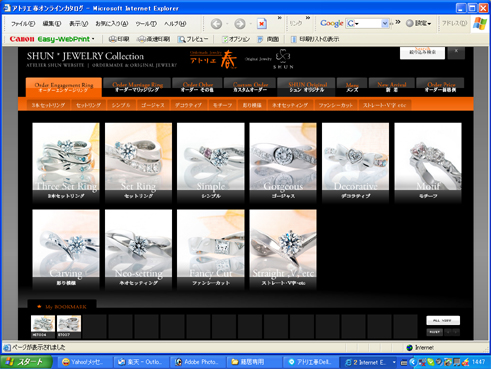Show the Easy-WebPrint print list
This screenshot has height=369, width=491.
coord(315,39)
